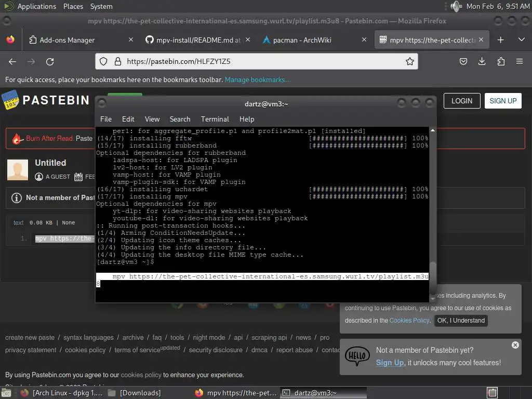Click the HELLO speech bubble icon

(x=357, y=356)
